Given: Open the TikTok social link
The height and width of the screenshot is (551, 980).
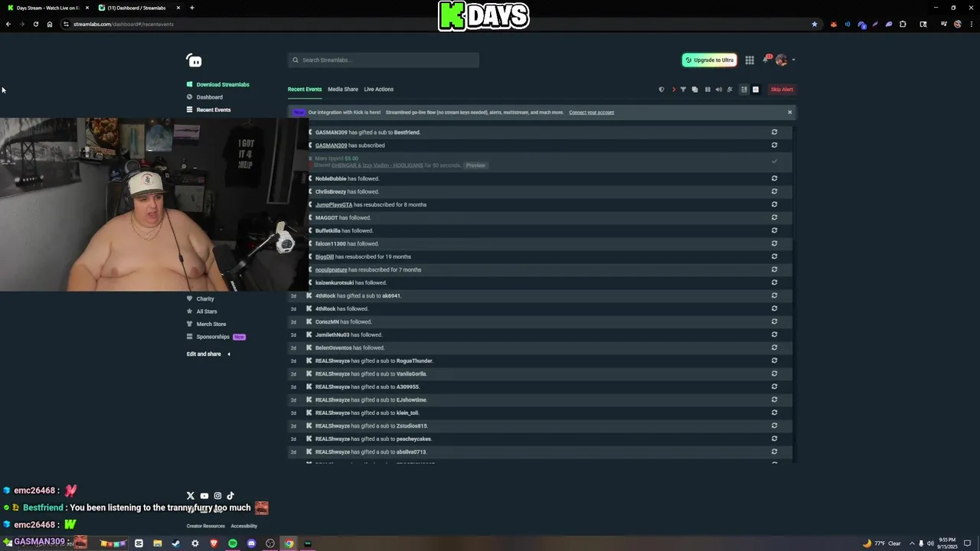Looking at the screenshot, I should [230, 496].
